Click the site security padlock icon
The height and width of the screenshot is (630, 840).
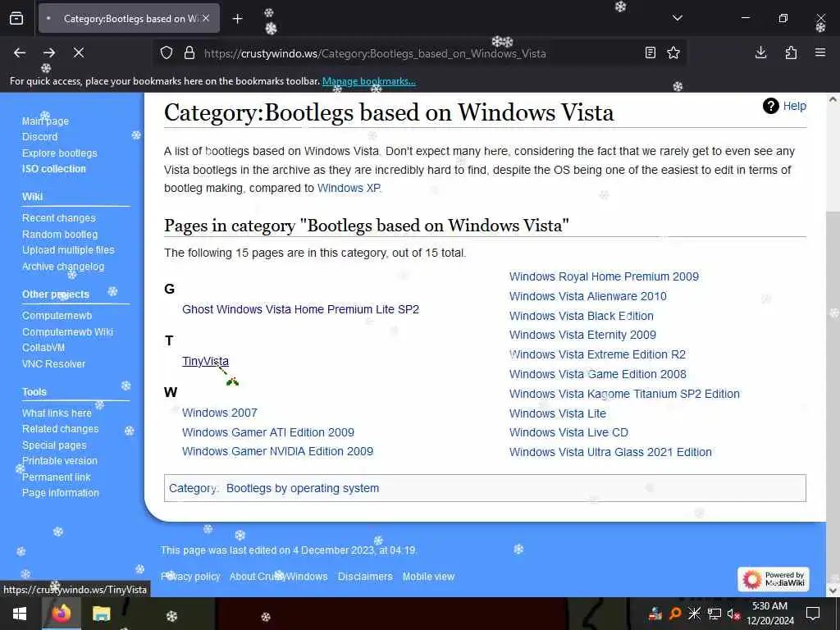tap(189, 53)
